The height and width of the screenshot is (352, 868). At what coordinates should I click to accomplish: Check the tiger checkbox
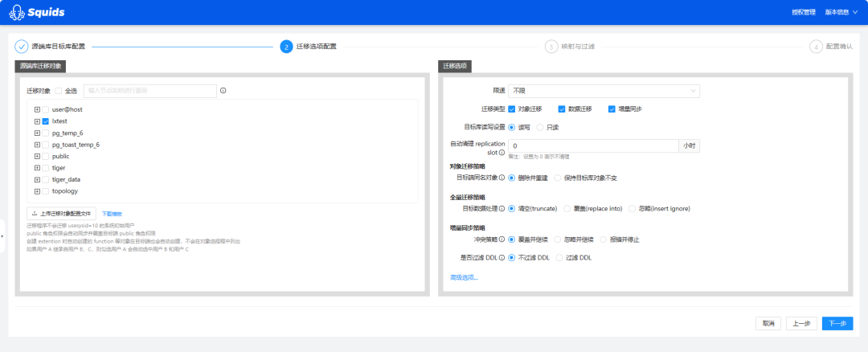coord(45,168)
